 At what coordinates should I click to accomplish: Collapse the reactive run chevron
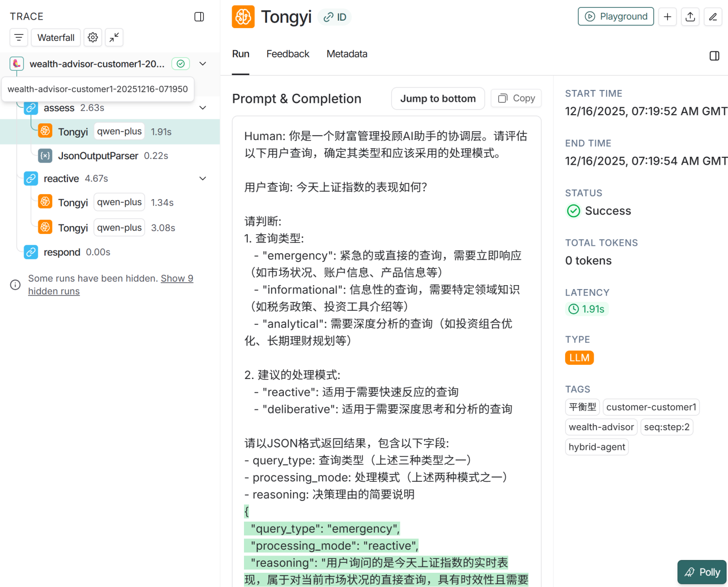[x=203, y=178]
